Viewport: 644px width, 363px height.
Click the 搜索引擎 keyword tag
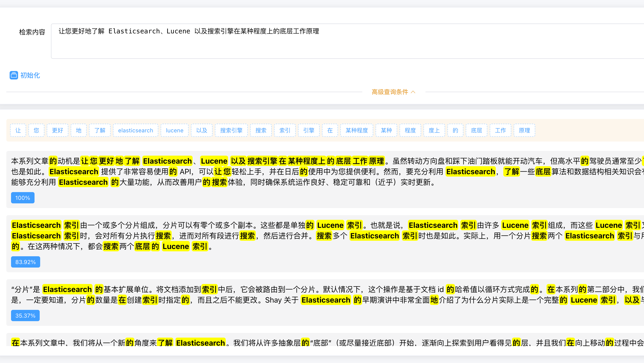pyautogui.click(x=231, y=130)
